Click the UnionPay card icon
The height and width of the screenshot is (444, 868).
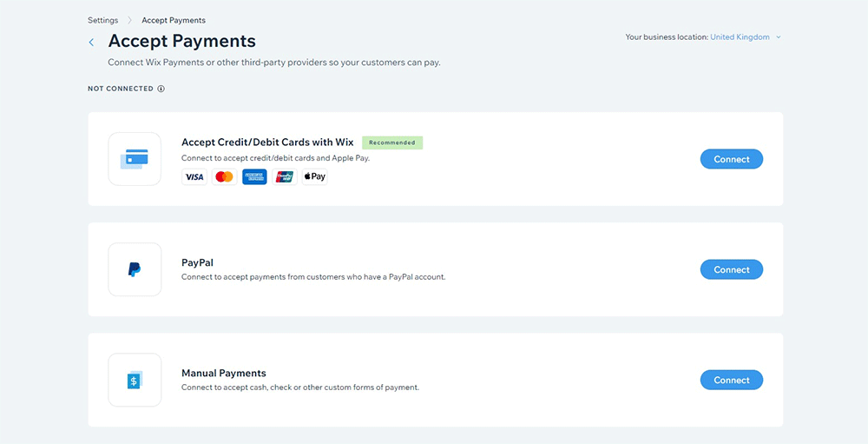coord(285,177)
